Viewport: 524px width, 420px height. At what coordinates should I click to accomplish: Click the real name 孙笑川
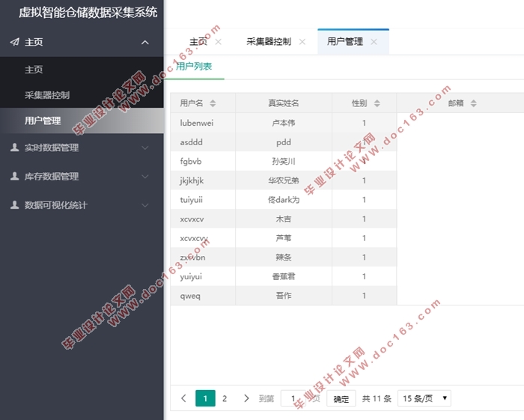[x=284, y=162]
